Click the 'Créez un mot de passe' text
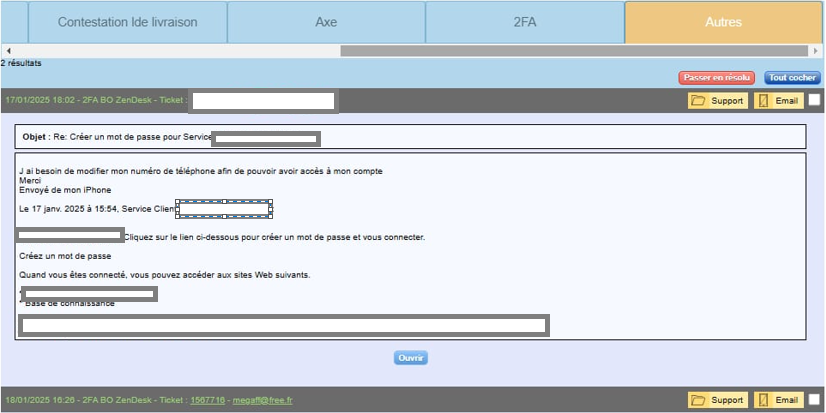 click(x=65, y=256)
